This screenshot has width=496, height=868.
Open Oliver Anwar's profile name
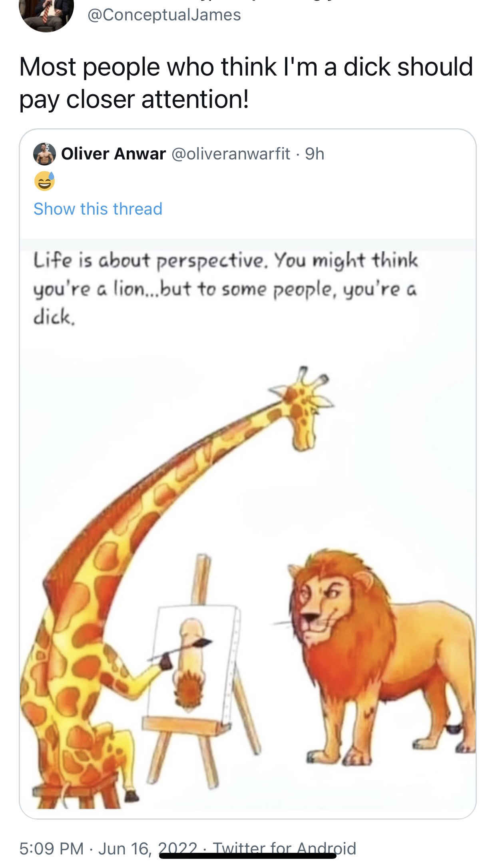114,154
